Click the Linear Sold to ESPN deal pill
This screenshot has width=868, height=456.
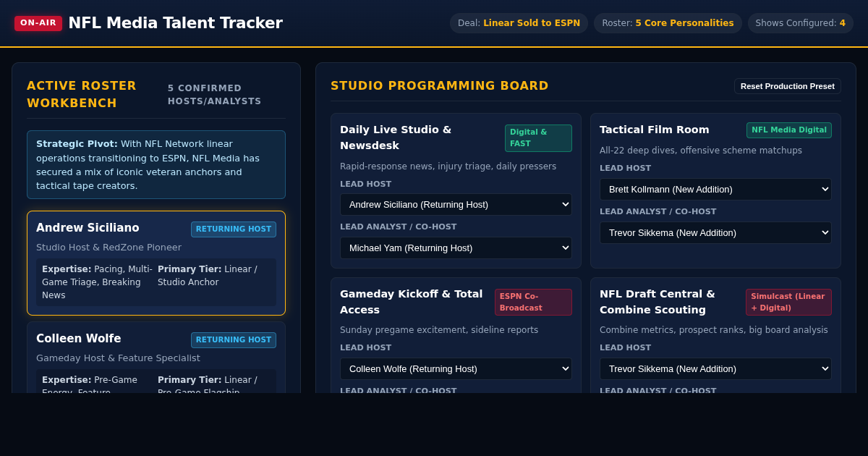[519, 23]
